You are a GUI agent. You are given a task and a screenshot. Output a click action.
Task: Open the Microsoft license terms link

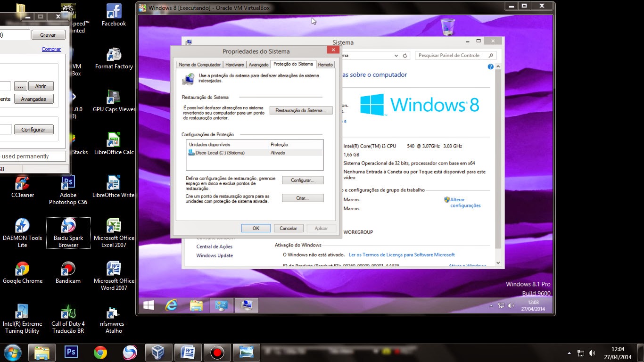tap(402, 255)
